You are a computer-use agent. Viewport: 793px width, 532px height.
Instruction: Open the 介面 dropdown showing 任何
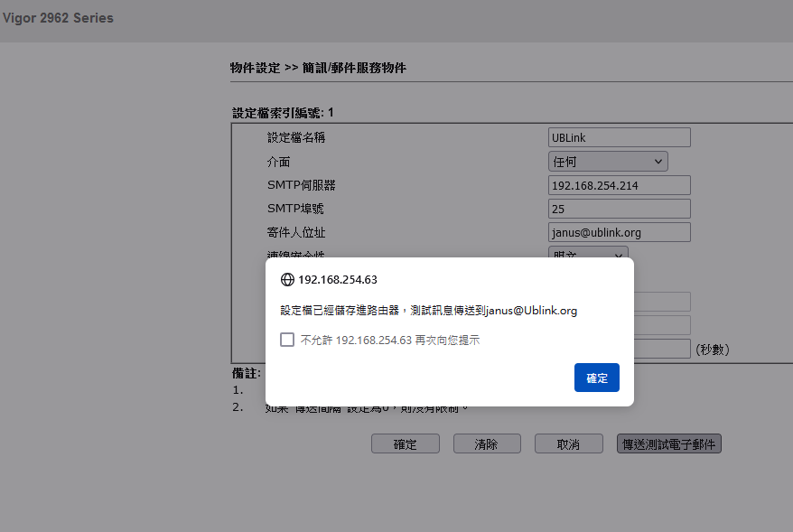(607, 162)
